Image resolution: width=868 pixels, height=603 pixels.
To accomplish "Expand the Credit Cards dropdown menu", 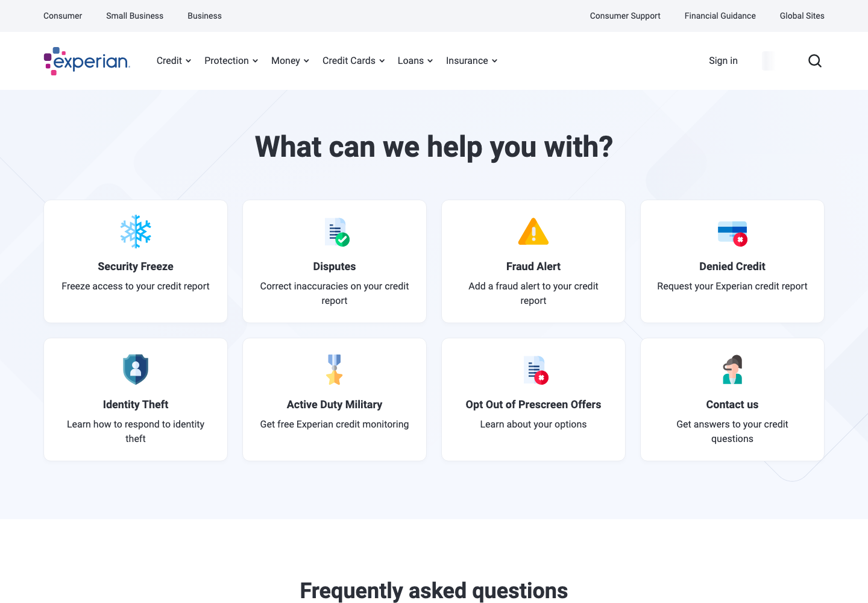I will click(354, 61).
